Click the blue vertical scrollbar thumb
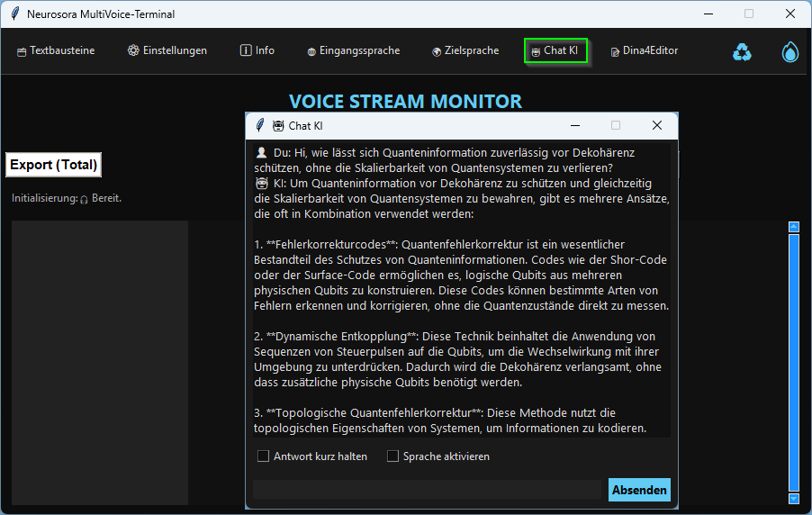The image size is (812, 515). pyautogui.click(x=793, y=360)
